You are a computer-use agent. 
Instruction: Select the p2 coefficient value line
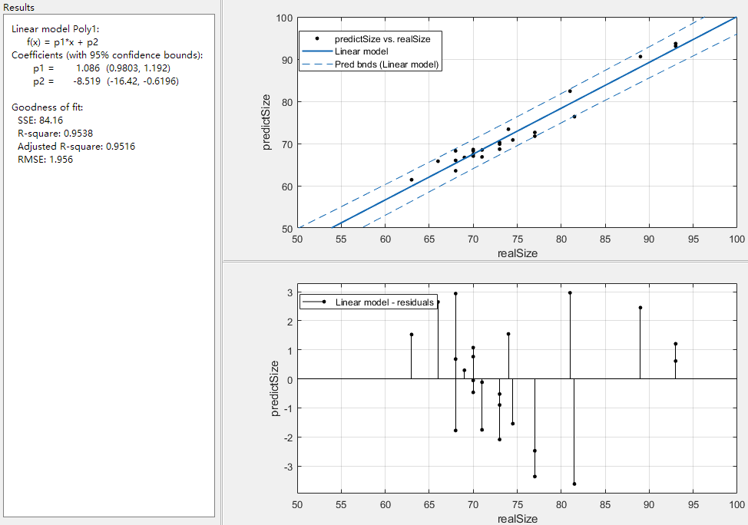pos(109,81)
